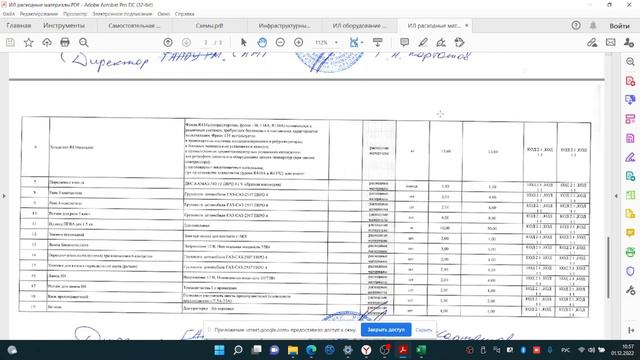Expand the right sidebar with bottom arrow icon
Viewport: 640px width, 360px height.
[631, 330]
